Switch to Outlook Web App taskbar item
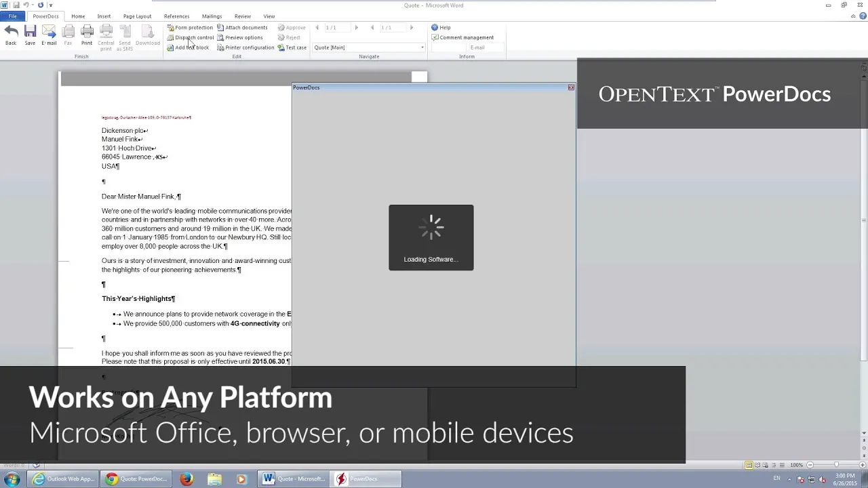 pyautogui.click(x=64, y=479)
